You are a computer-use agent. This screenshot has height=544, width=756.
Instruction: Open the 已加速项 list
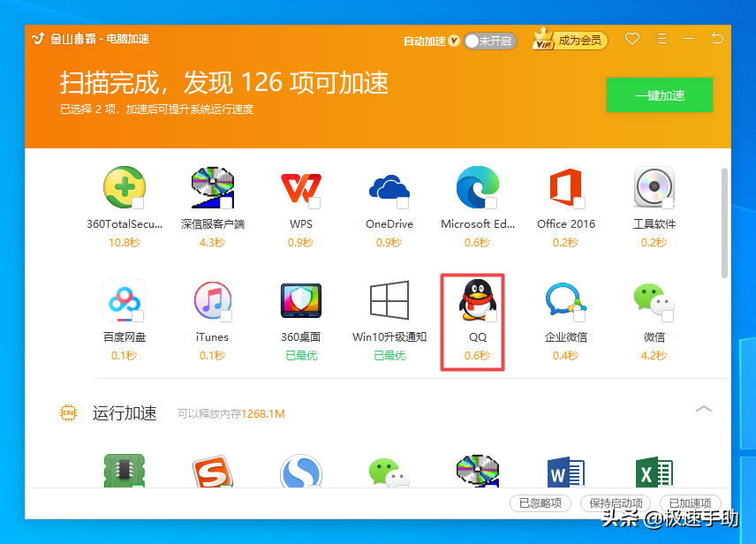(690, 503)
